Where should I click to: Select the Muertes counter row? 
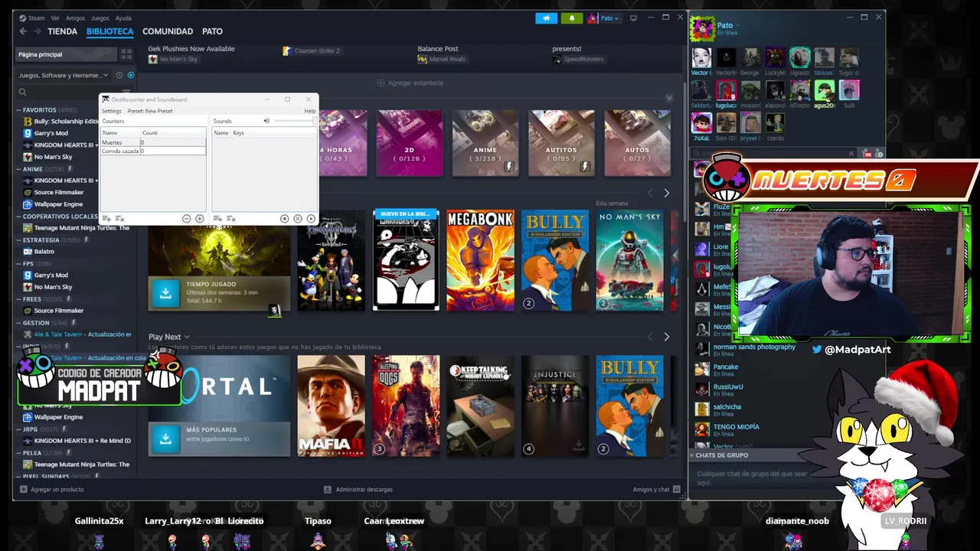pos(153,142)
